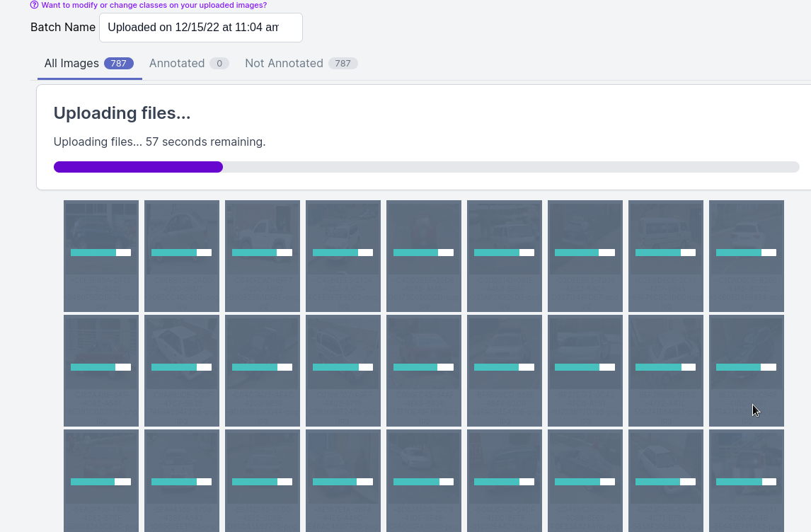Switch to the All Images tab
This screenshot has height=532, width=811.
(x=71, y=63)
